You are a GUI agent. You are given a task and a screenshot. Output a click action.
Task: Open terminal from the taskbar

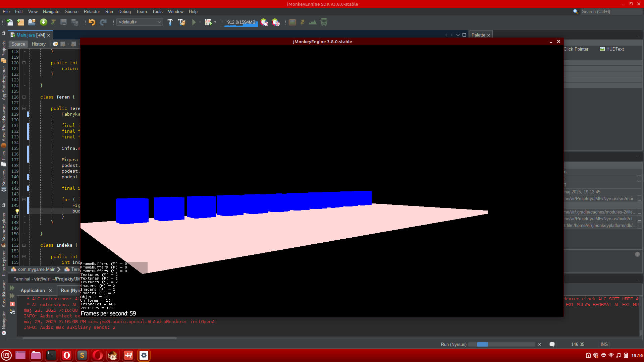coord(51,355)
